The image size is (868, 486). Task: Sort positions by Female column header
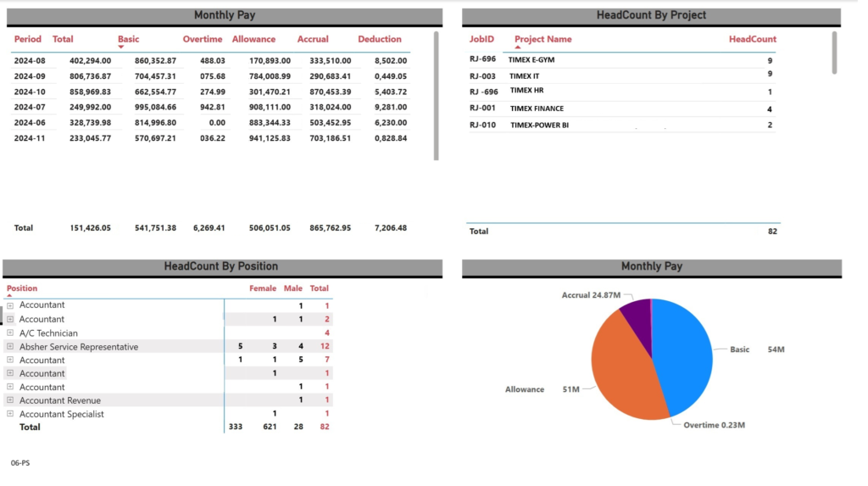pyautogui.click(x=262, y=288)
